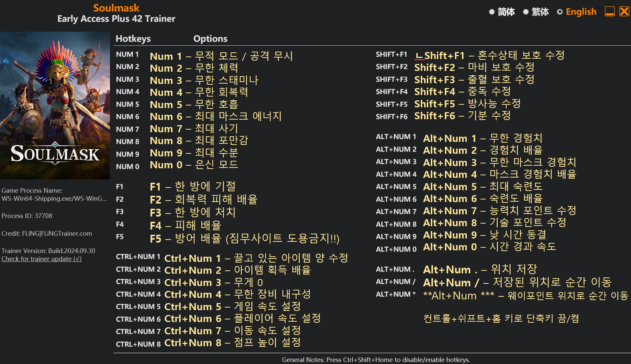The image size is (631, 364).
Task: Click the Num 9 최대 수분 option
Action: pos(194,153)
